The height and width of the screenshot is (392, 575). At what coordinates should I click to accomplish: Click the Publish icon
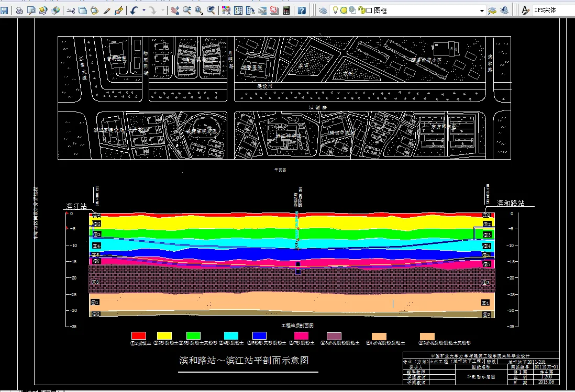(43, 10)
